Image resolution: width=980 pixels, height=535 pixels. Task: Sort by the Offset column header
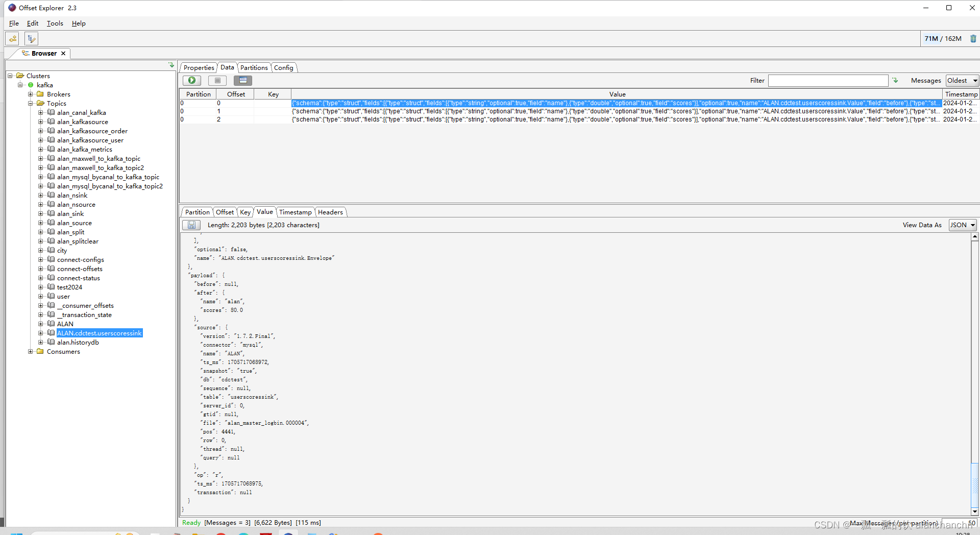tap(236, 94)
